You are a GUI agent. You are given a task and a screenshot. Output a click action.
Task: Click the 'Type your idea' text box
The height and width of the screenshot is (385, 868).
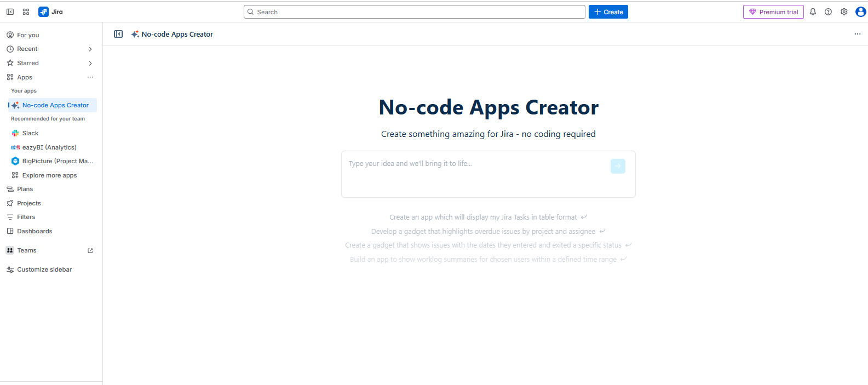point(488,174)
